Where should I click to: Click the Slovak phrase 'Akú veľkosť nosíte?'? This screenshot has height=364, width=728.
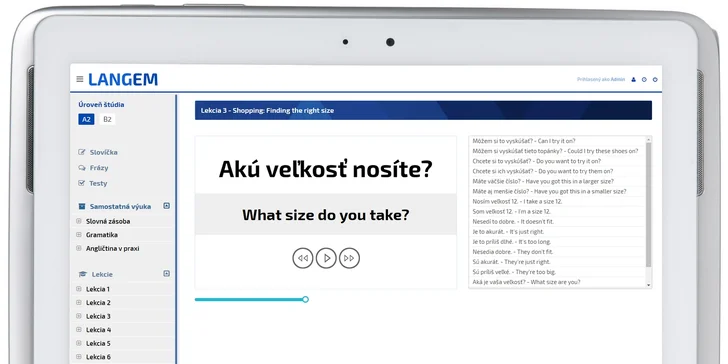(x=325, y=169)
